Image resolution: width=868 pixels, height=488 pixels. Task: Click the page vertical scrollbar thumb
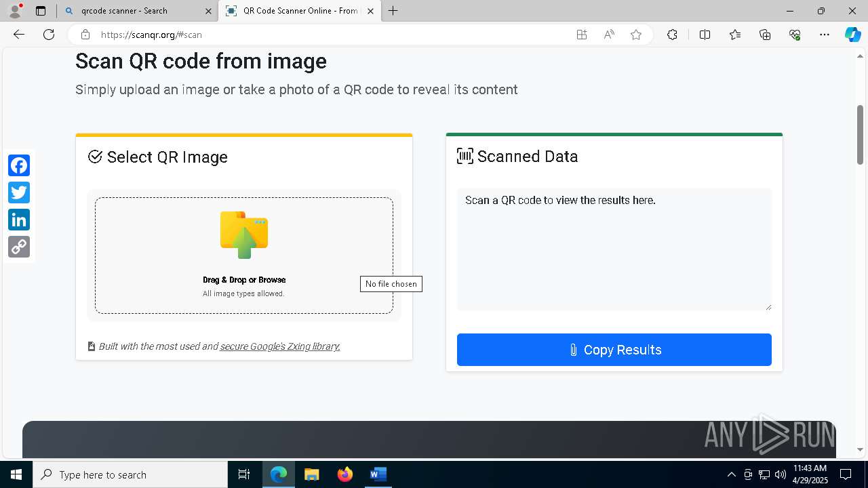click(860, 134)
